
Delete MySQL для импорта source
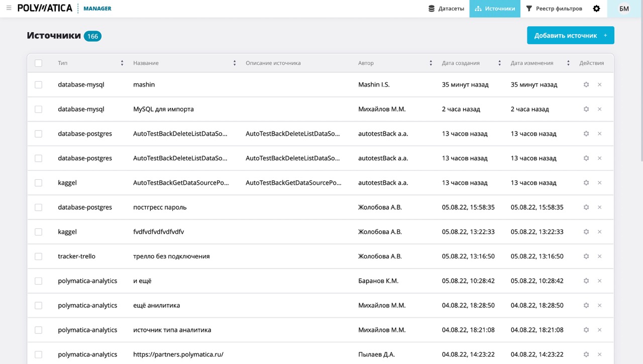click(x=599, y=109)
